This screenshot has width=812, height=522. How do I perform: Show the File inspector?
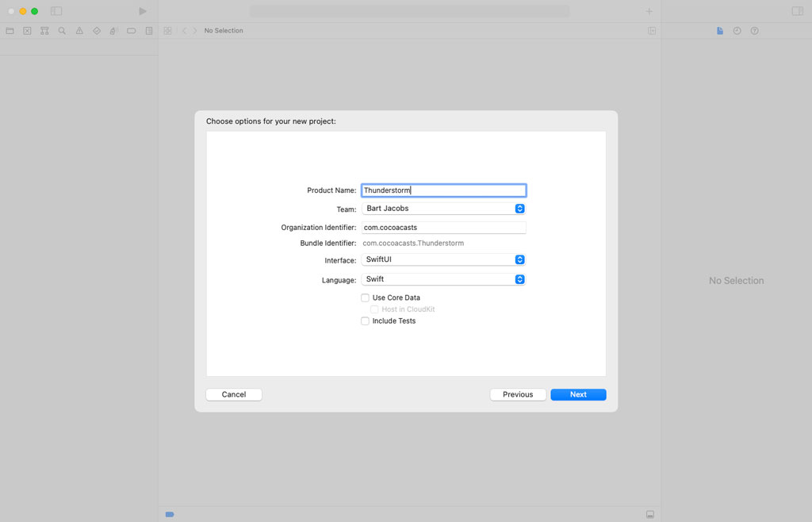click(x=719, y=30)
